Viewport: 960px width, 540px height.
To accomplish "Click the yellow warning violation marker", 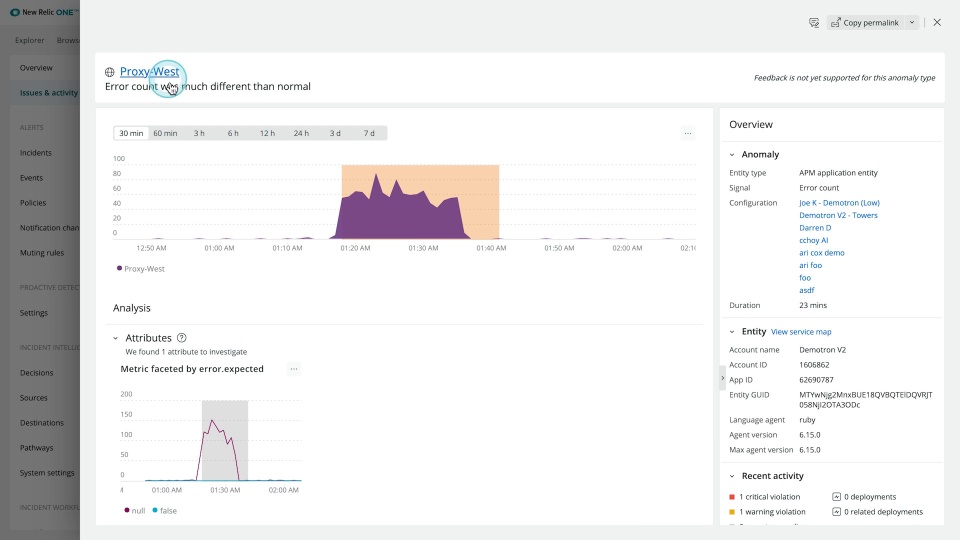I will [732, 512].
